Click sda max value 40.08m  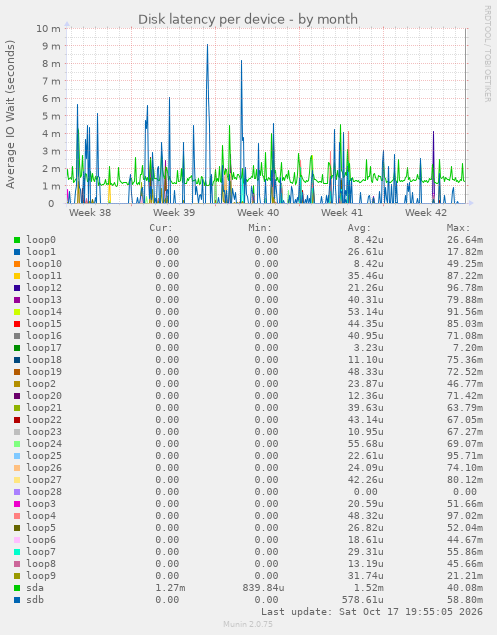465,588
